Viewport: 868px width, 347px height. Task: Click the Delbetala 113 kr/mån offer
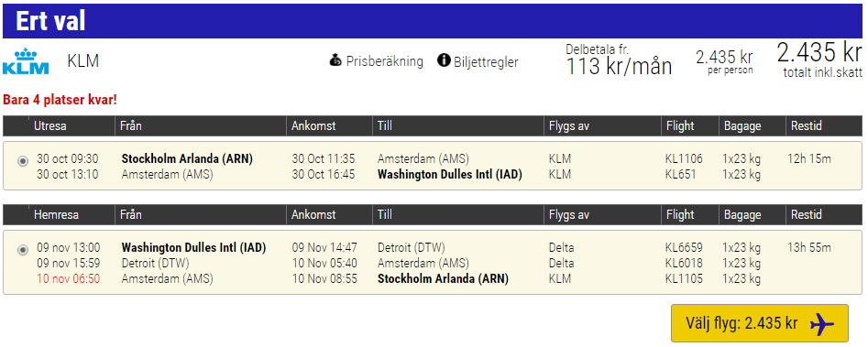[619, 60]
